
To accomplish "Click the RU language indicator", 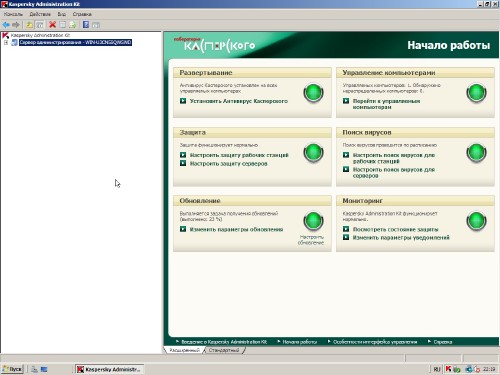I will click(x=437, y=369).
